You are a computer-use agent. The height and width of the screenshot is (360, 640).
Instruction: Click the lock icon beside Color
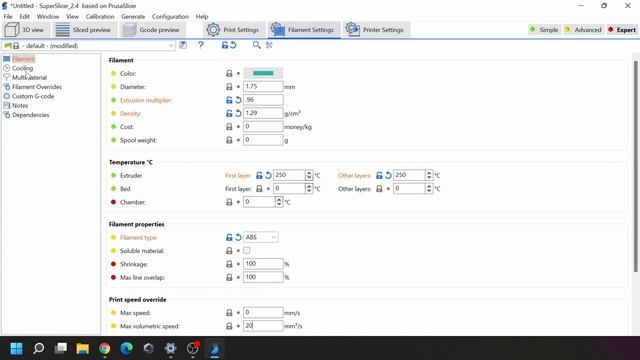click(229, 73)
